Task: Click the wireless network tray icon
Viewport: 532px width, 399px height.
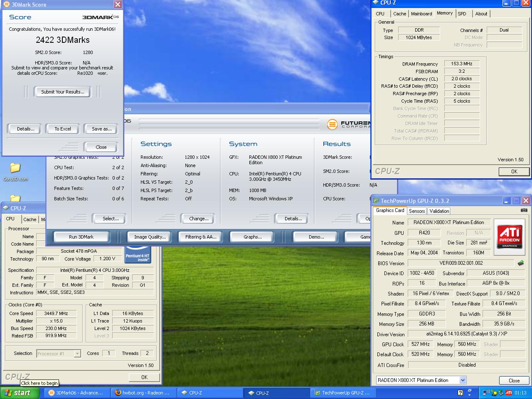Action: pyautogui.click(x=494, y=392)
